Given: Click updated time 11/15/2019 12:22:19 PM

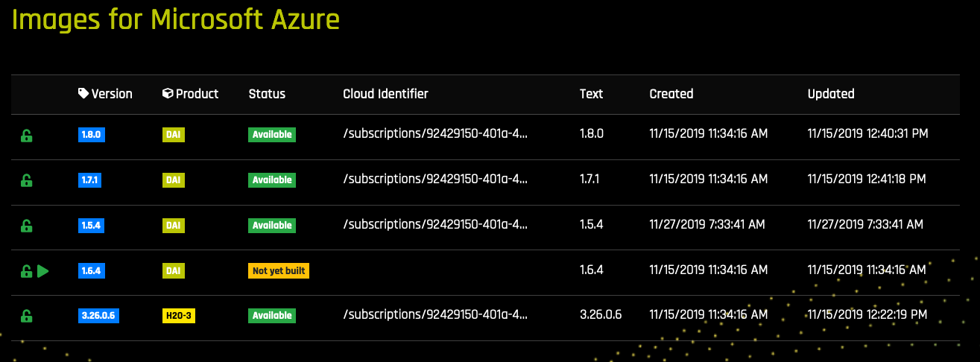Looking at the screenshot, I should pos(867,316).
